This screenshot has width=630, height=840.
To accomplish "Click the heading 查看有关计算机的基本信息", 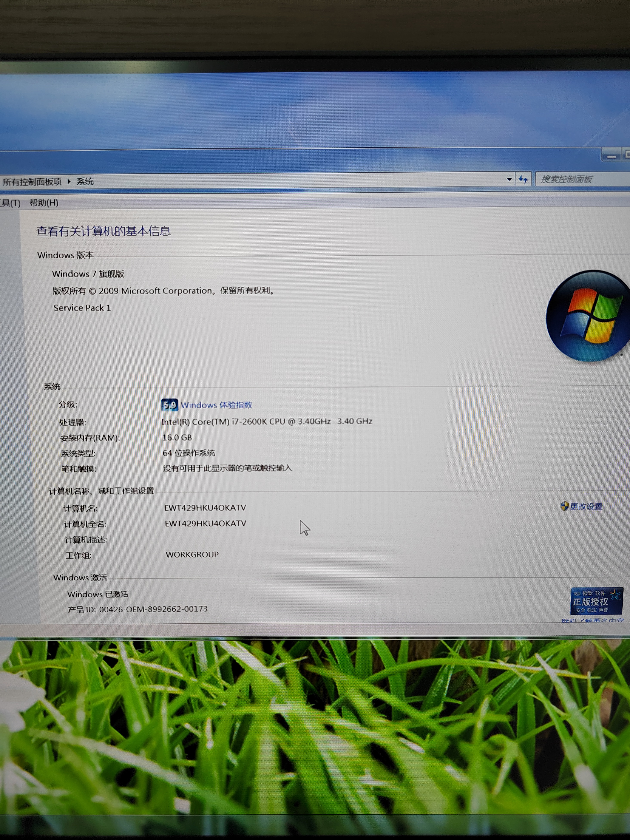I will tap(103, 231).
